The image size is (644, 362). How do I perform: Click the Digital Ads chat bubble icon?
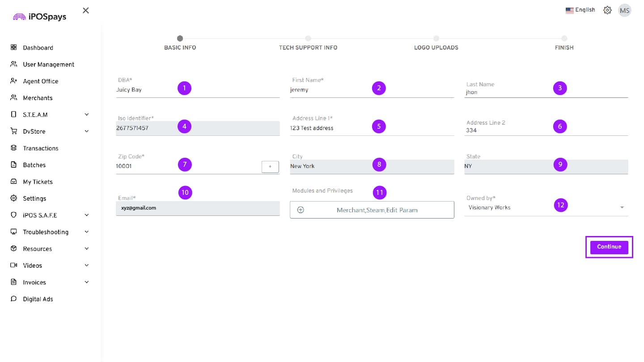[14, 299]
